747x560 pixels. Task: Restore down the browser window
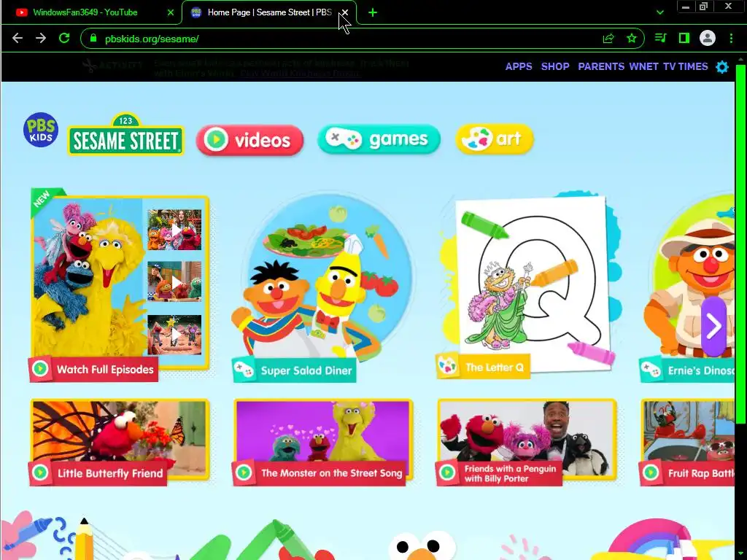click(704, 7)
